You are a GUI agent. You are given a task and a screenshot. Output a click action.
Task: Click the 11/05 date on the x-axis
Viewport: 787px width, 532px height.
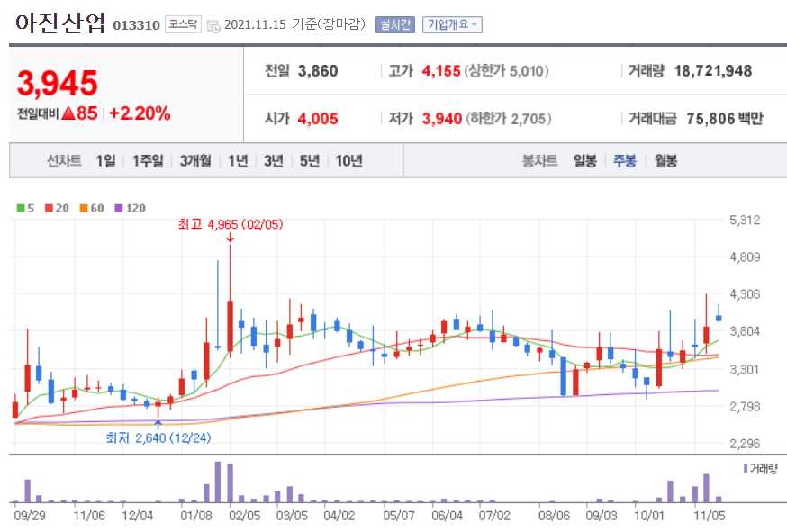pos(710,516)
